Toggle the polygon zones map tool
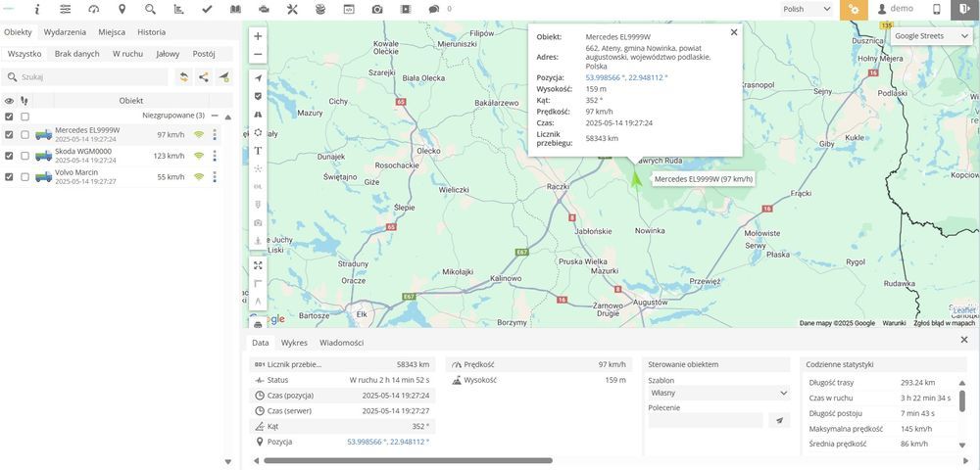 click(258, 132)
